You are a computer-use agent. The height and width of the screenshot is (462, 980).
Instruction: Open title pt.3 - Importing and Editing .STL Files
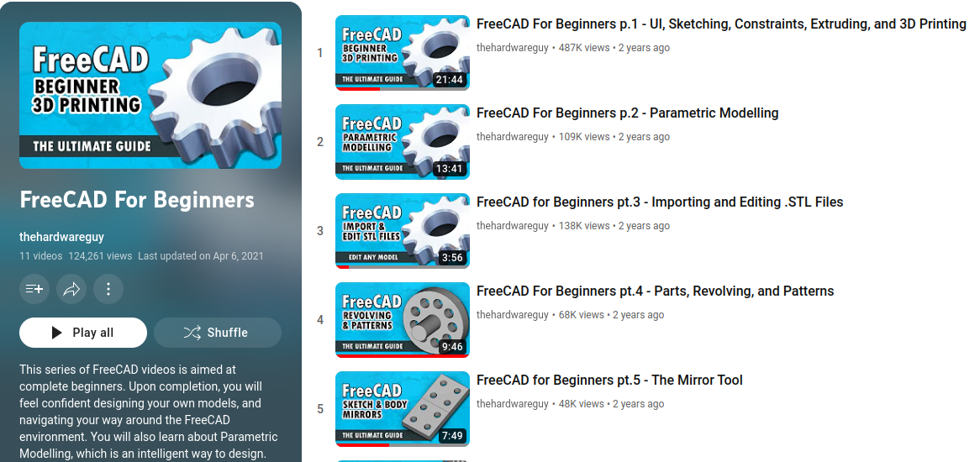[x=660, y=202]
